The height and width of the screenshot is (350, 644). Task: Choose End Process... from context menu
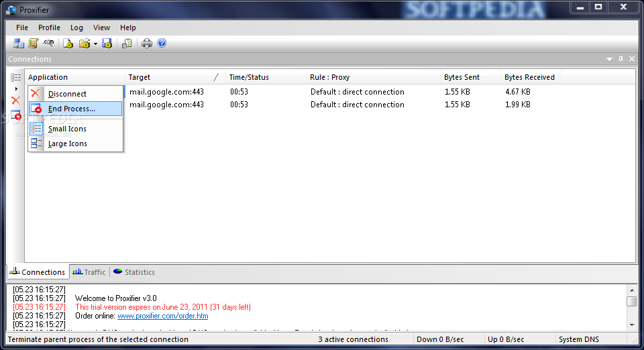click(x=76, y=109)
